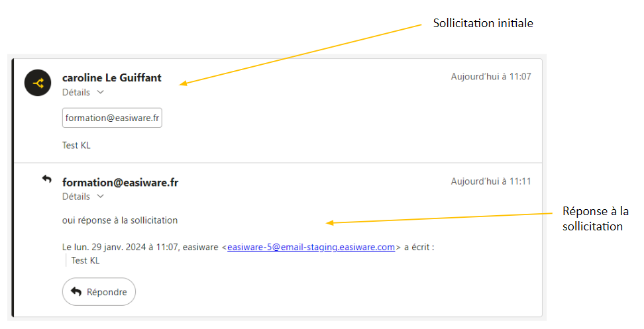Select the formation@easiware.fr recipient chip

tap(112, 118)
